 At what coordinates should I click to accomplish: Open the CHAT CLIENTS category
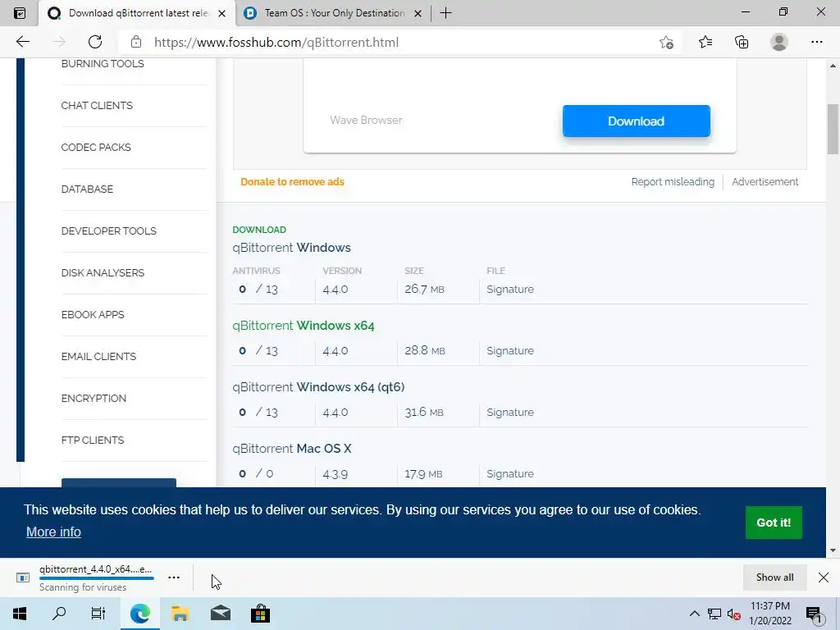tap(97, 106)
